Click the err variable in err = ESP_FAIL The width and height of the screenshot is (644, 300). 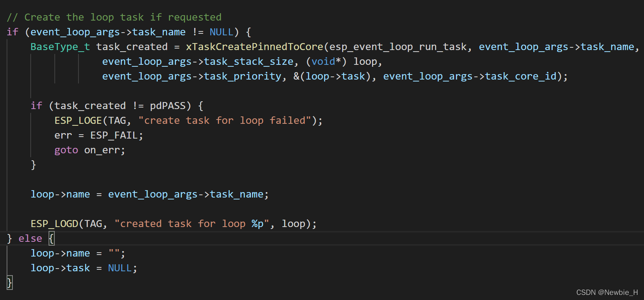pyautogui.click(x=63, y=135)
